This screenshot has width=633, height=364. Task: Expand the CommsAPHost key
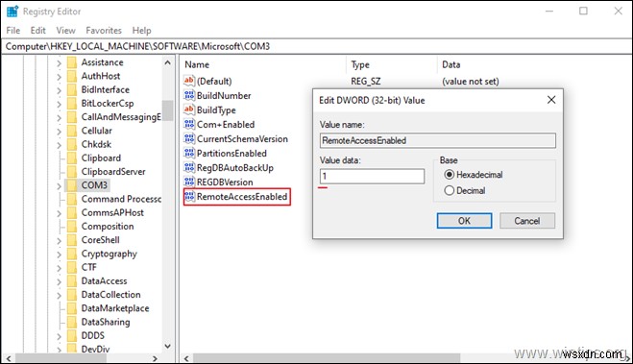(59, 213)
